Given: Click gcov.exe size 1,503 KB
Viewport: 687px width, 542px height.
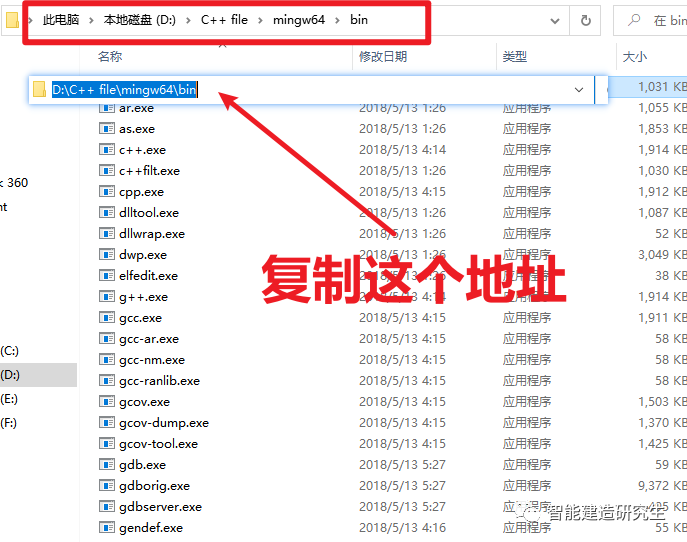Looking at the screenshot, I should point(662,402).
